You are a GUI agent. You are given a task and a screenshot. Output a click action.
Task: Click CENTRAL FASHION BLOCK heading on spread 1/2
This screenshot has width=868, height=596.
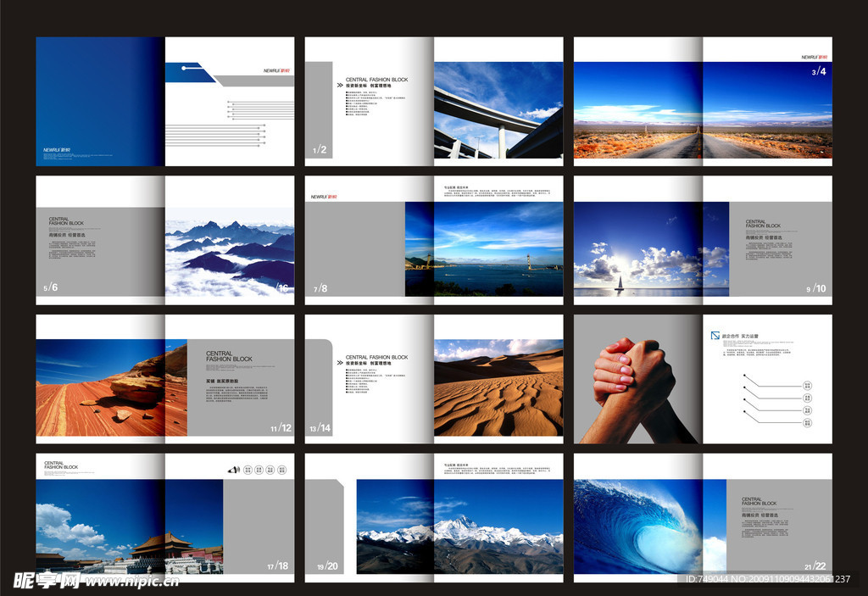[377, 80]
